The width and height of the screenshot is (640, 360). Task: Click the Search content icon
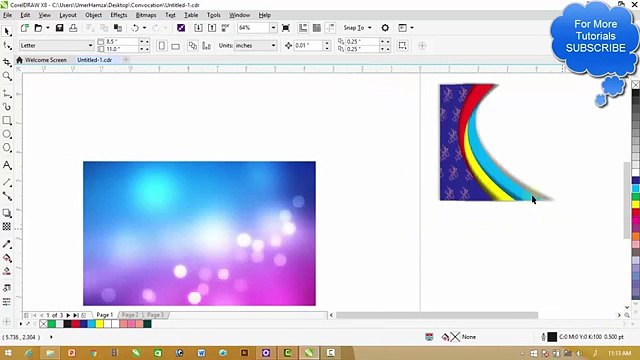[x=181, y=28]
